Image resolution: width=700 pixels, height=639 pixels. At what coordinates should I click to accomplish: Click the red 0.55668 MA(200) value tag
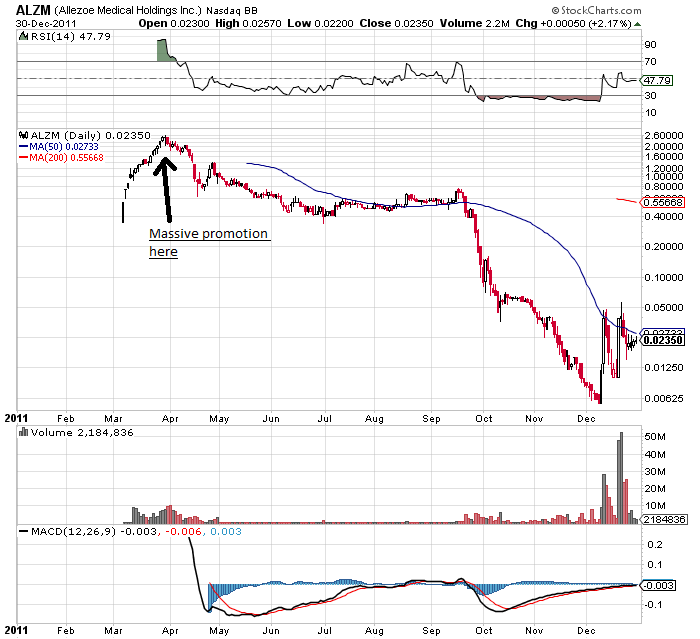coord(662,202)
